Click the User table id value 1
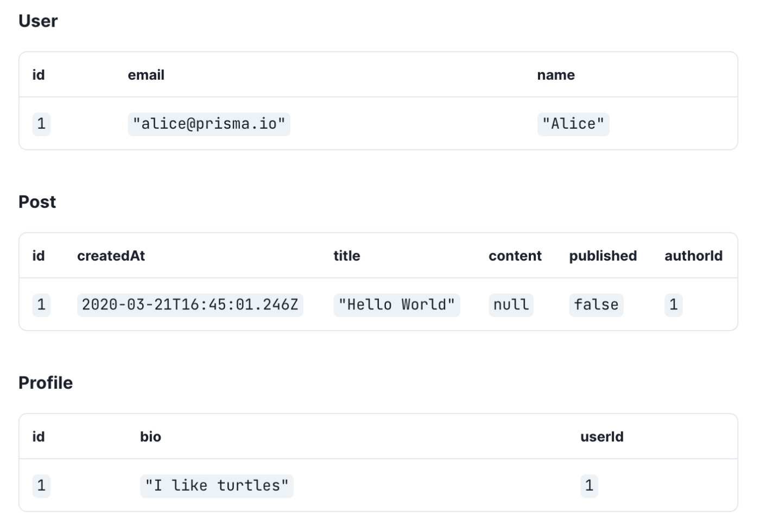Image resolution: width=760 pixels, height=532 pixels. [x=41, y=124]
